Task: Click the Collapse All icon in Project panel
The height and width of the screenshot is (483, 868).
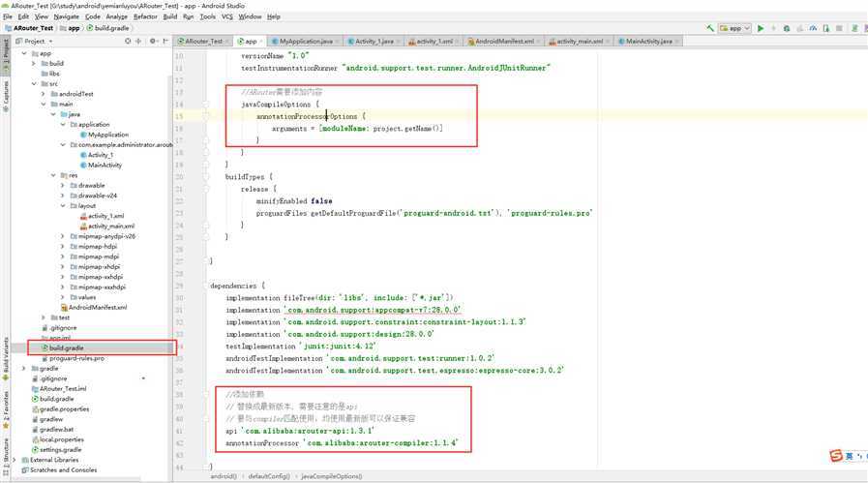Action: [139, 41]
